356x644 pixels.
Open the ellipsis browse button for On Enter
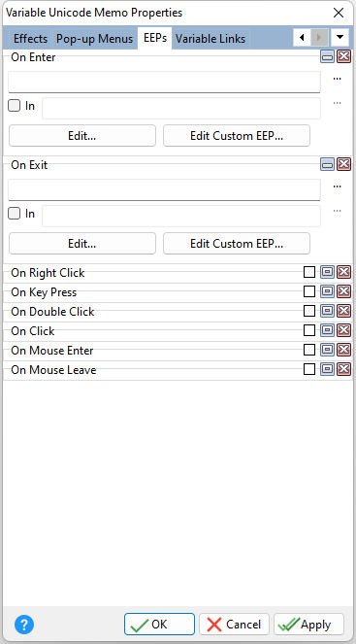click(x=338, y=79)
